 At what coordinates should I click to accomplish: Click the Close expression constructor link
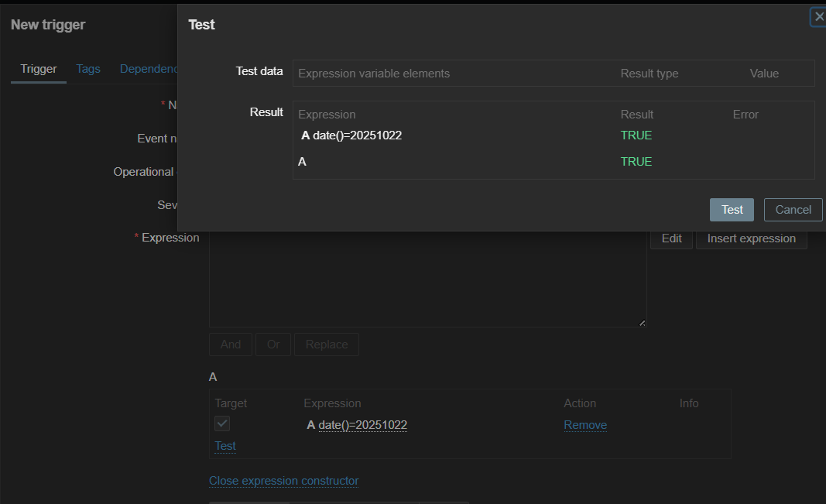tap(284, 481)
